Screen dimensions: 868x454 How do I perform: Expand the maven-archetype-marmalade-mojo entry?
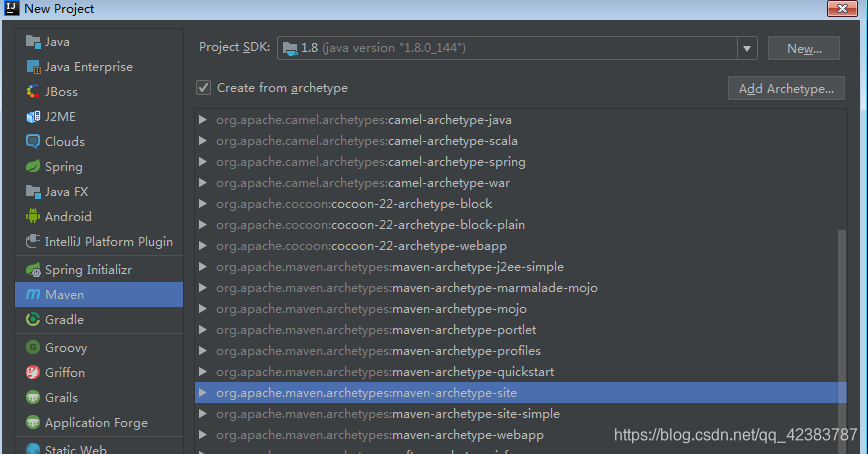click(x=203, y=288)
